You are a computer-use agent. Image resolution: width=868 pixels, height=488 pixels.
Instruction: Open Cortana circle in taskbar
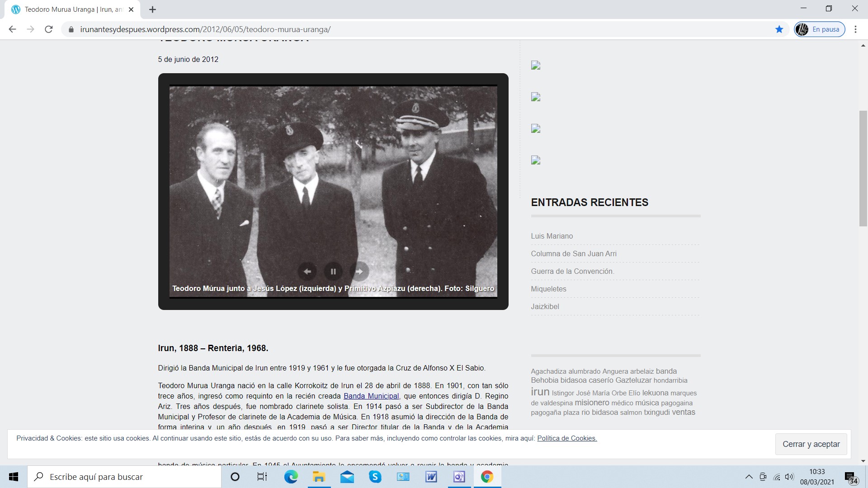[235, 477]
